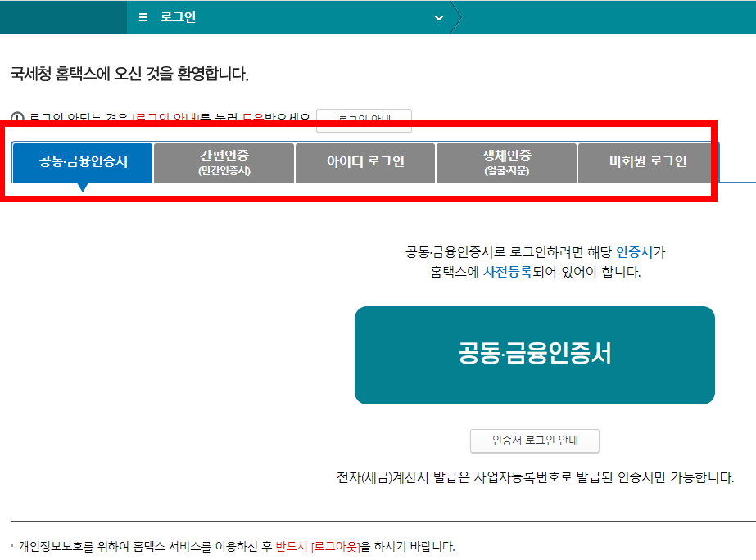The width and height of the screenshot is (756, 560).
Task: Choose the 비회원 로그인 tab
Action: (x=648, y=163)
